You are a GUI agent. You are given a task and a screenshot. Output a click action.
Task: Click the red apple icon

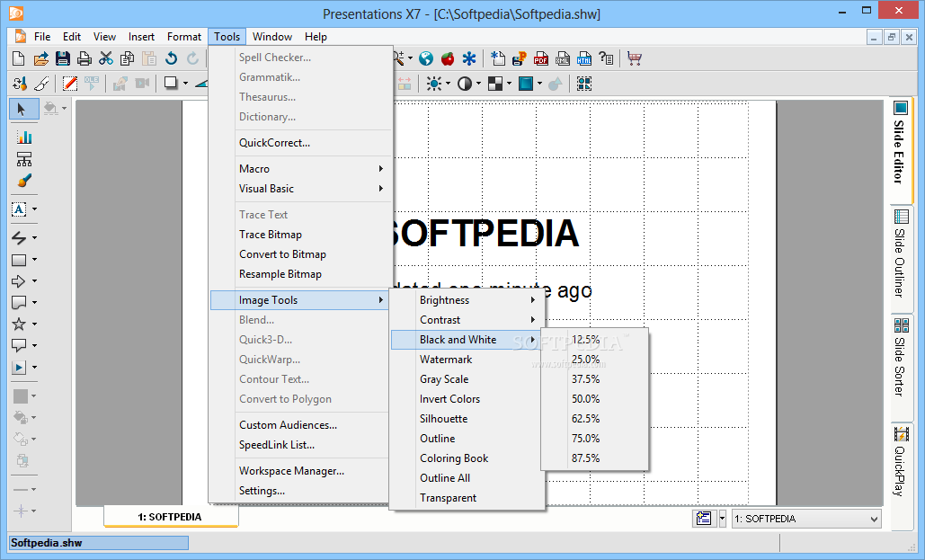click(x=448, y=58)
